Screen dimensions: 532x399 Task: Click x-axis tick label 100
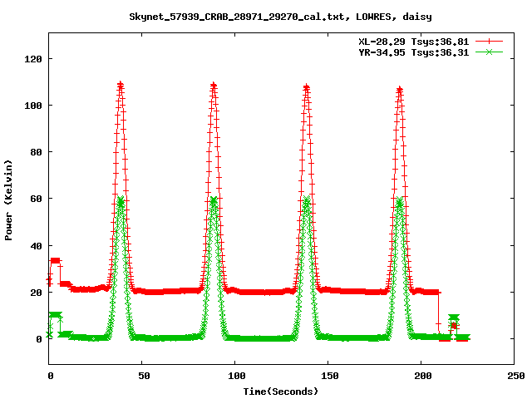coord(237,376)
